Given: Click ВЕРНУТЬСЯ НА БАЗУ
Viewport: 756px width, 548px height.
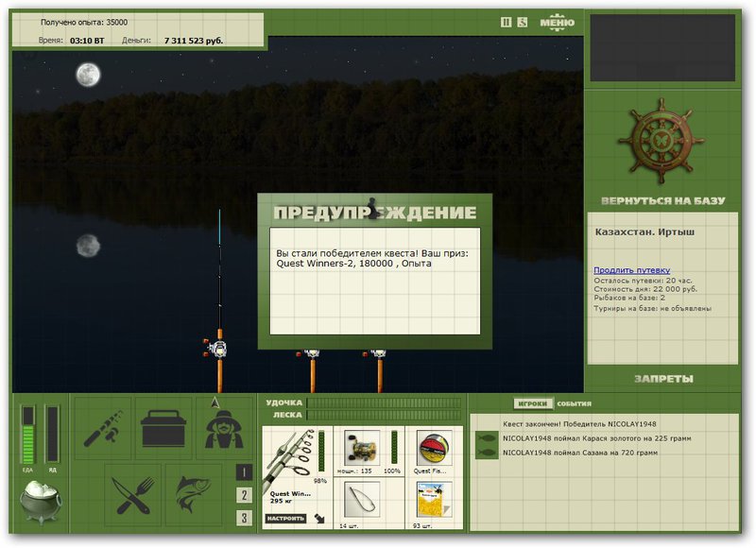Looking at the screenshot, I should (x=662, y=201).
